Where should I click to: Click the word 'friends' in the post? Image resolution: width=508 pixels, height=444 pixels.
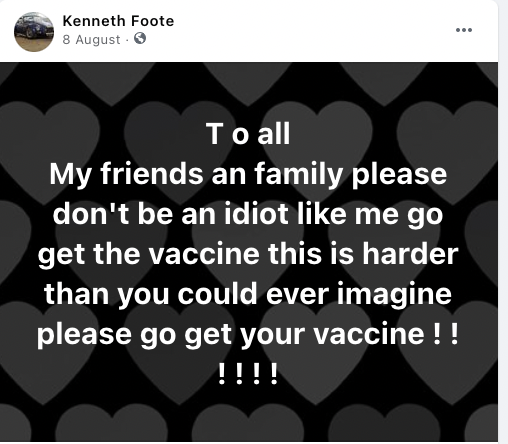coord(152,174)
